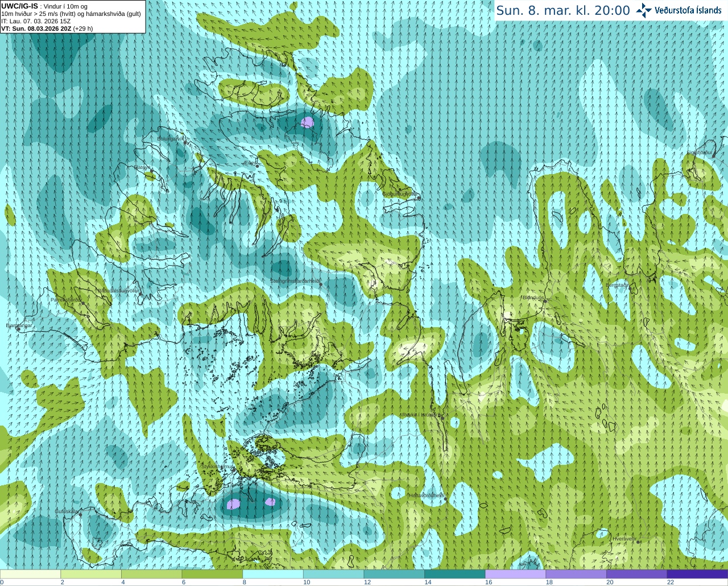Viewport: 728px width, 586px height.
Task: Click the Bolungarvík station label
Action: point(170,138)
